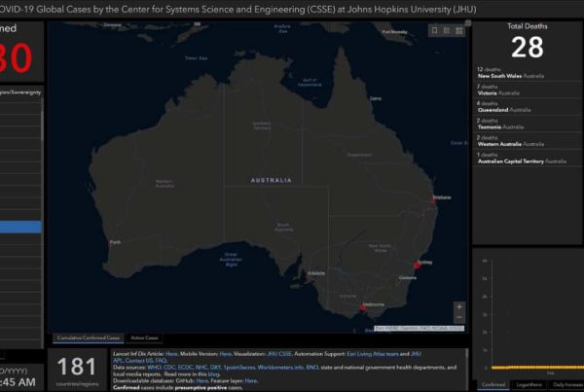
Task: Click the country list scrollbar
Action: point(42,126)
